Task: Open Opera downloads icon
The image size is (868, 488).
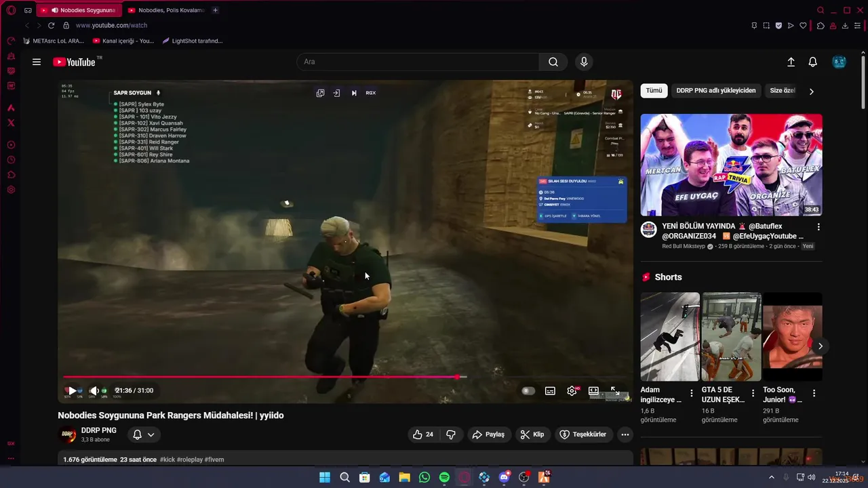Action: [845, 26]
